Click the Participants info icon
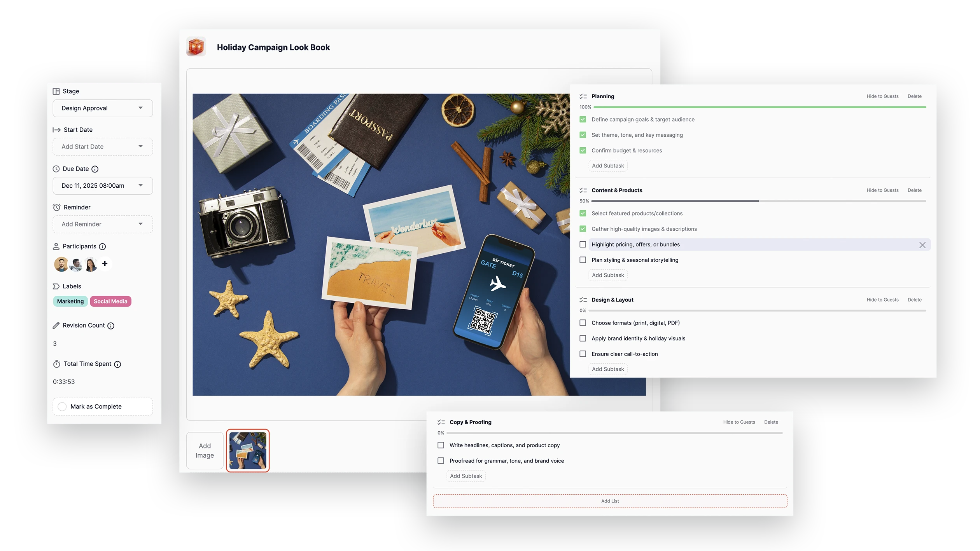 [102, 246]
